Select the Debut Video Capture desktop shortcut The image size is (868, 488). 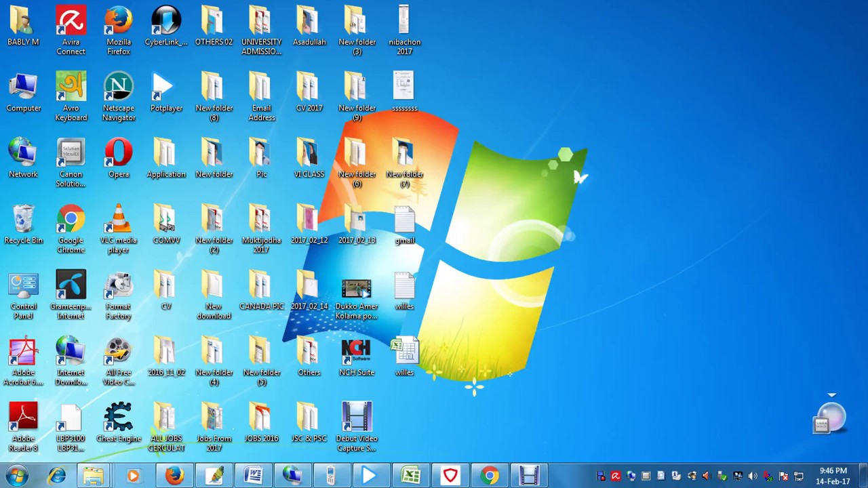click(357, 428)
